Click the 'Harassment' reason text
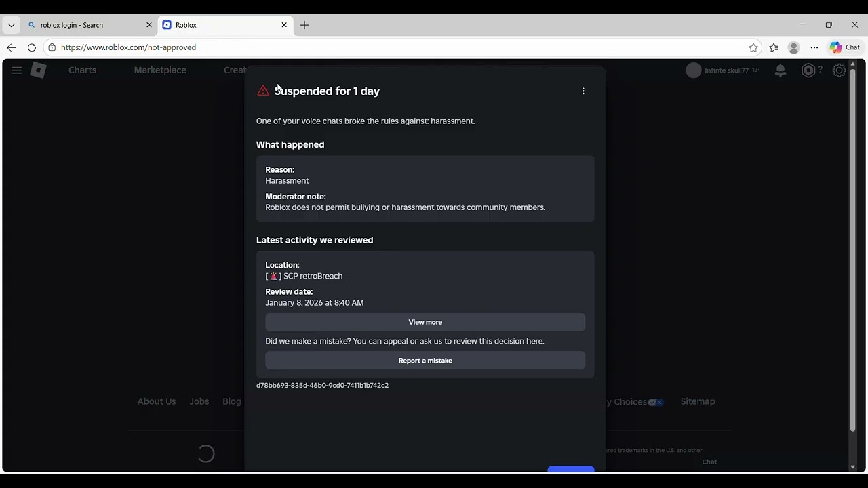Viewport: 868px width, 488px height. pos(287,181)
